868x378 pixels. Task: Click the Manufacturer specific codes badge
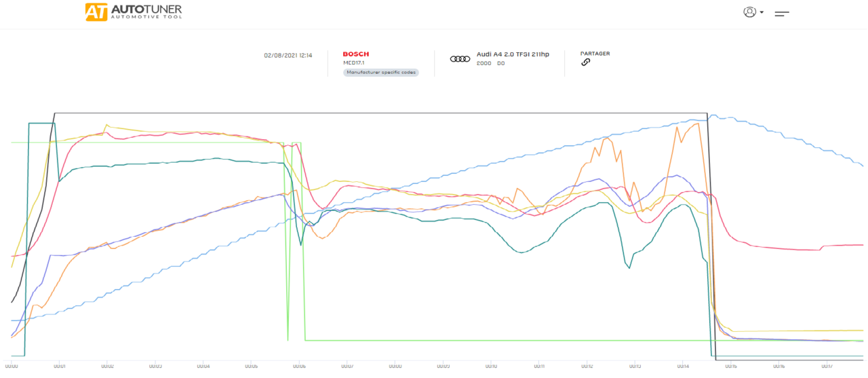(381, 72)
